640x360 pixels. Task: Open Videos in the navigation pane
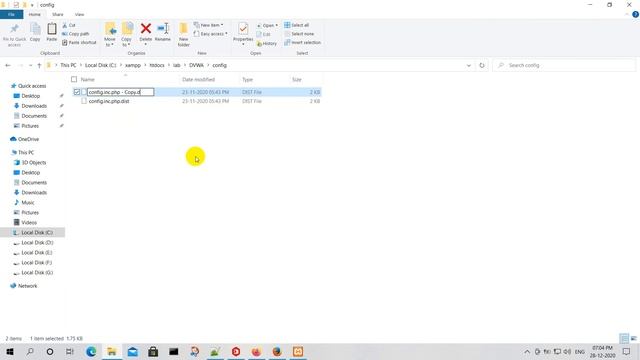[25, 222]
